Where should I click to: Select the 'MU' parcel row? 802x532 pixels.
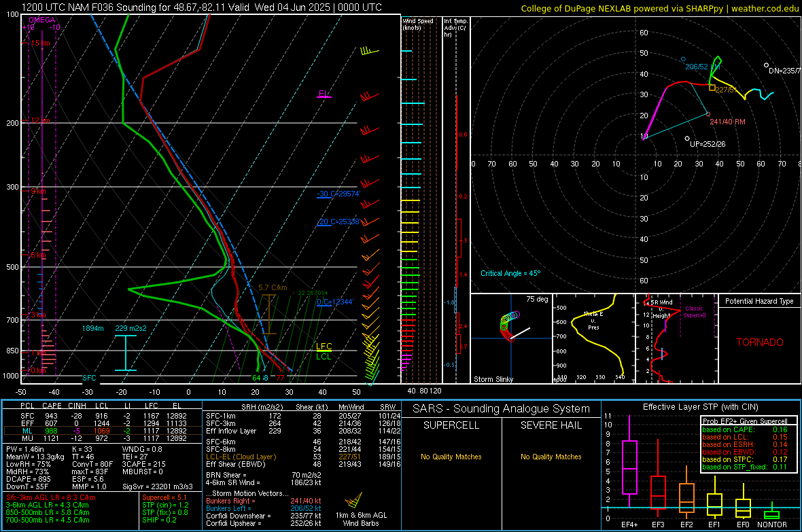click(103, 438)
